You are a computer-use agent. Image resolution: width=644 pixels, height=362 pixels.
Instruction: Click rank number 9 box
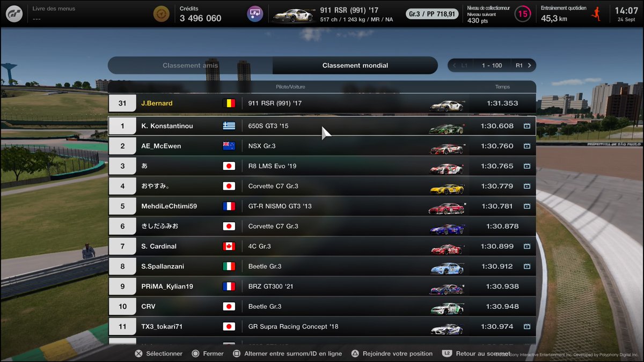122,286
